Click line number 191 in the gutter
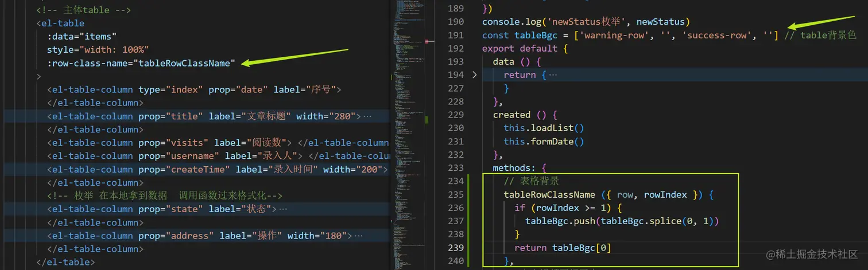Screen dimensions: 868x270 pyautogui.click(x=455, y=36)
